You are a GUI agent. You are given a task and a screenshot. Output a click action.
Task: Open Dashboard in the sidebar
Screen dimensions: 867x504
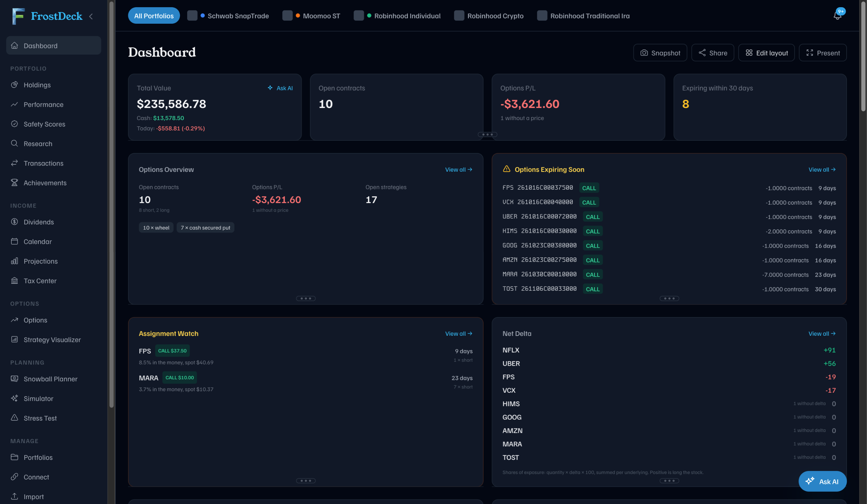[x=54, y=45]
